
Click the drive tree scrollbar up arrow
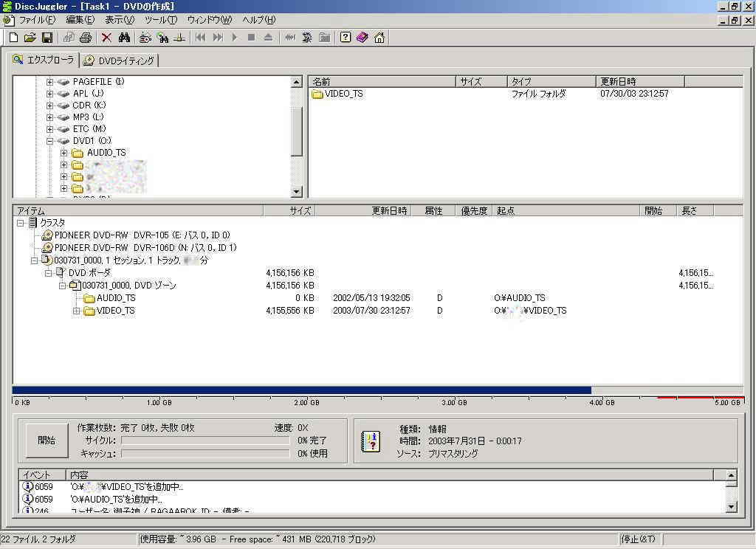tap(297, 82)
